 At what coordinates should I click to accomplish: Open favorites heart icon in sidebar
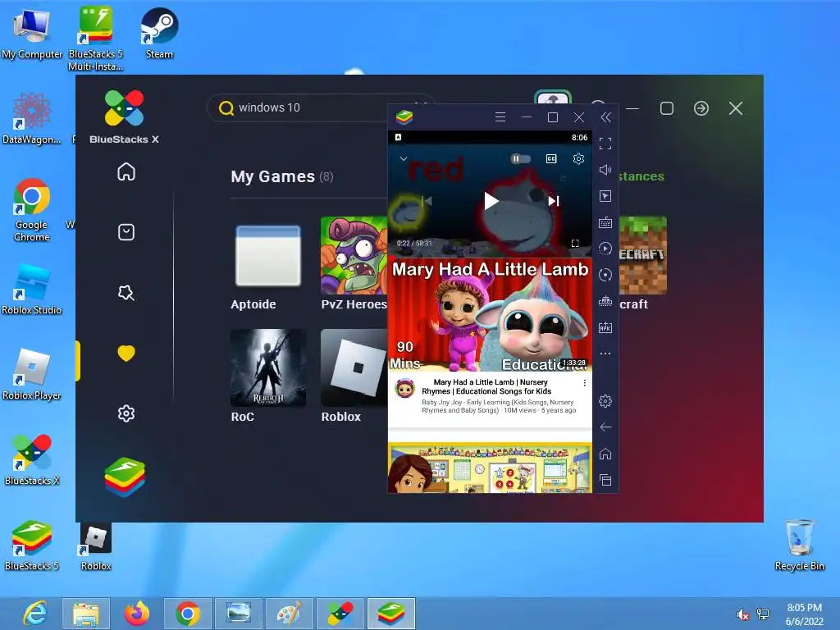(x=126, y=354)
